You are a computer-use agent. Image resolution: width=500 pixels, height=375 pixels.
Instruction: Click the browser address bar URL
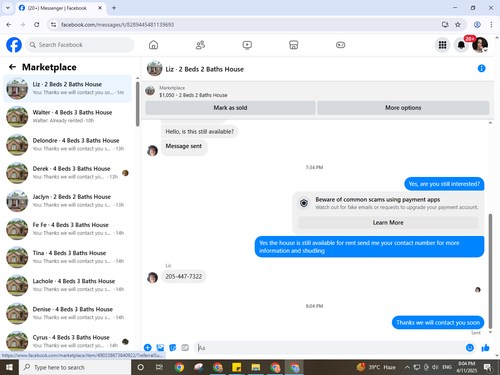pos(117,25)
